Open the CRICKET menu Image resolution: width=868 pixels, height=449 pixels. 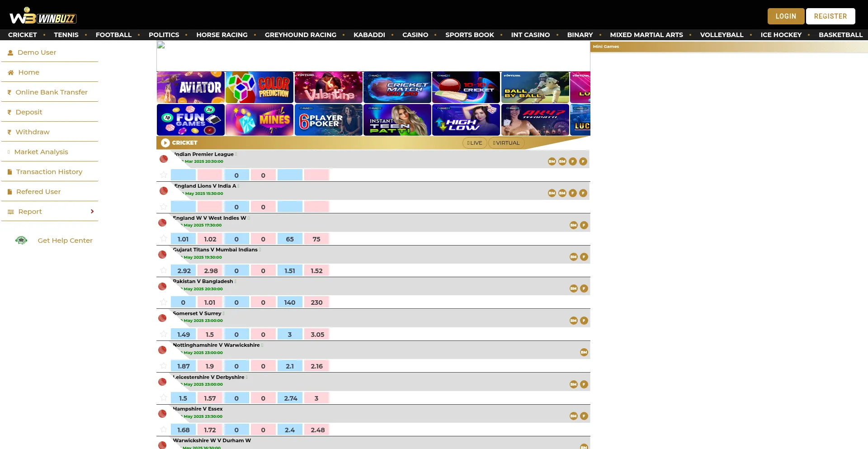[23, 35]
